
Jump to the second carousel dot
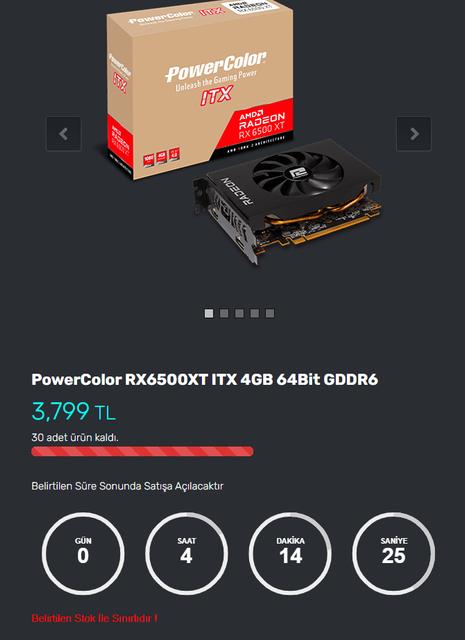224,313
